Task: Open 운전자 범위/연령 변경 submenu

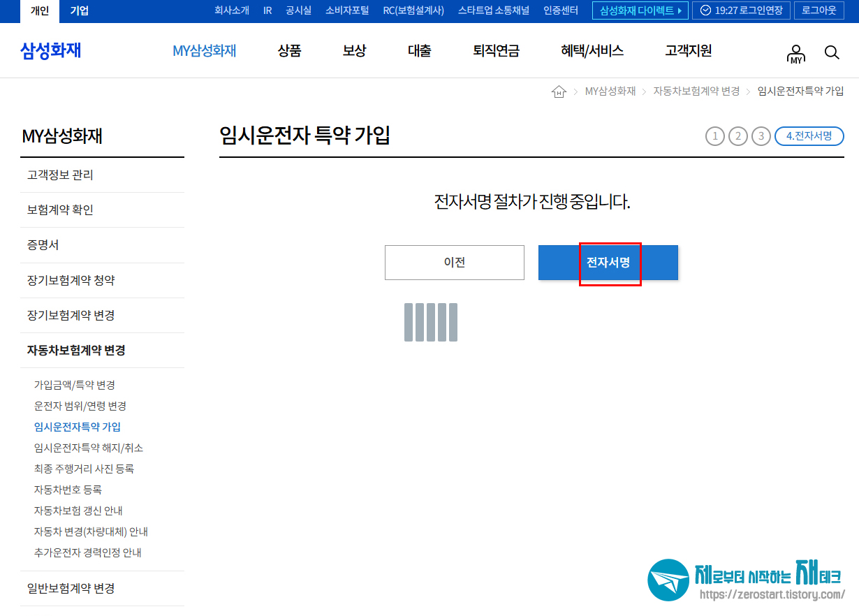Action: 80,406
